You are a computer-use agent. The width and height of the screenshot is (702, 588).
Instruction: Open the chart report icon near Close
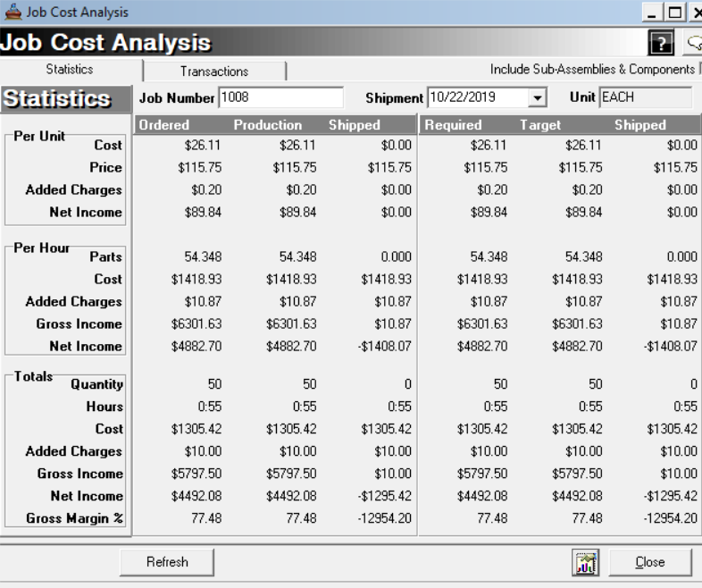pyautogui.click(x=586, y=562)
